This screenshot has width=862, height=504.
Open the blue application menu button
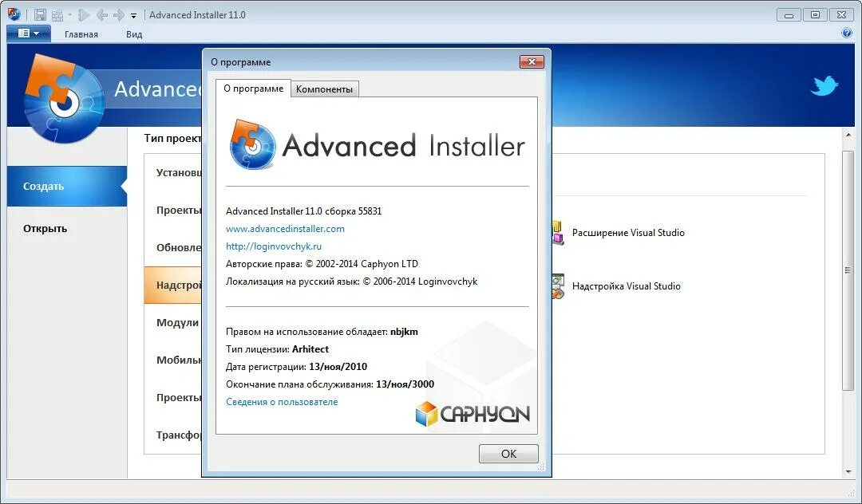click(x=29, y=33)
